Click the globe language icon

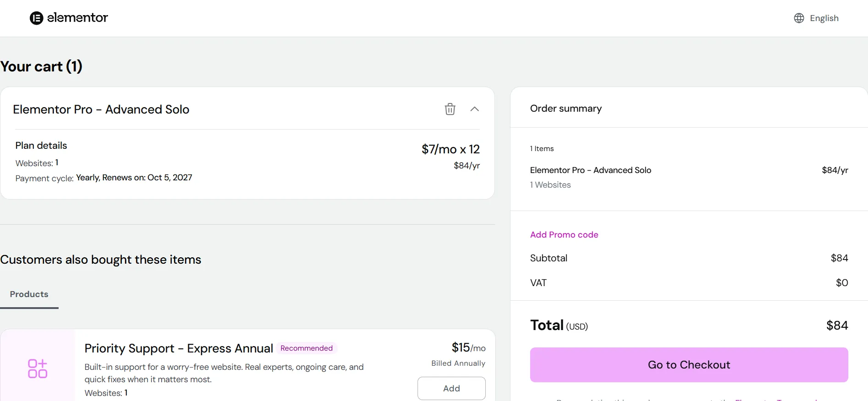799,18
